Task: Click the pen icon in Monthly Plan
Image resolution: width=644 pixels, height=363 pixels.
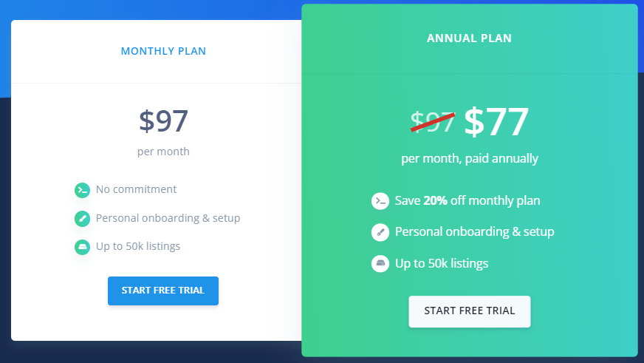Action: [82, 219]
